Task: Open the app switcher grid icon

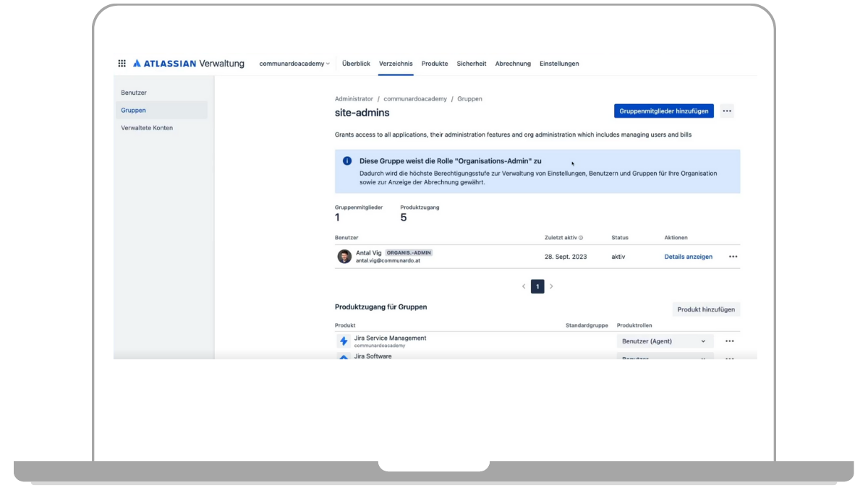Action: point(122,64)
